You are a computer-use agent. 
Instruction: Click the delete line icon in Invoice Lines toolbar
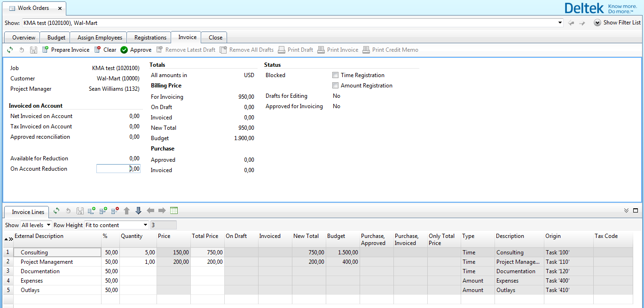115,211
